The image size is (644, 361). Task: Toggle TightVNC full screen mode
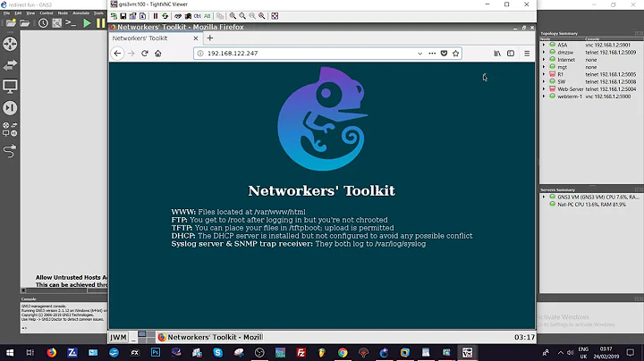point(275,16)
